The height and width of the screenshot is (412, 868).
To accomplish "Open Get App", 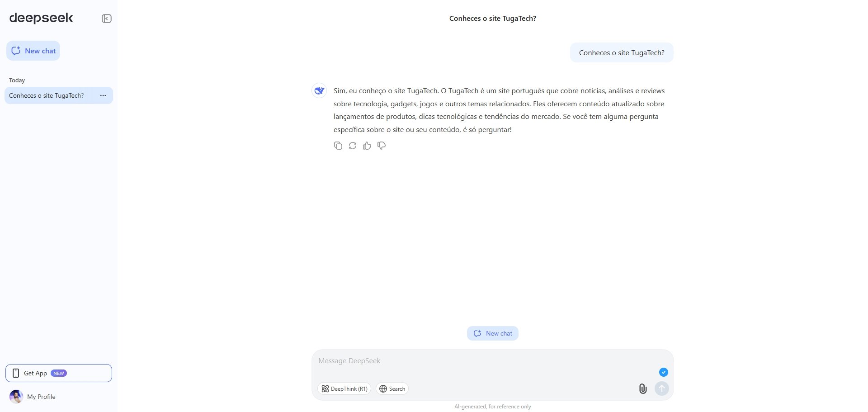I will pos(59,373).
